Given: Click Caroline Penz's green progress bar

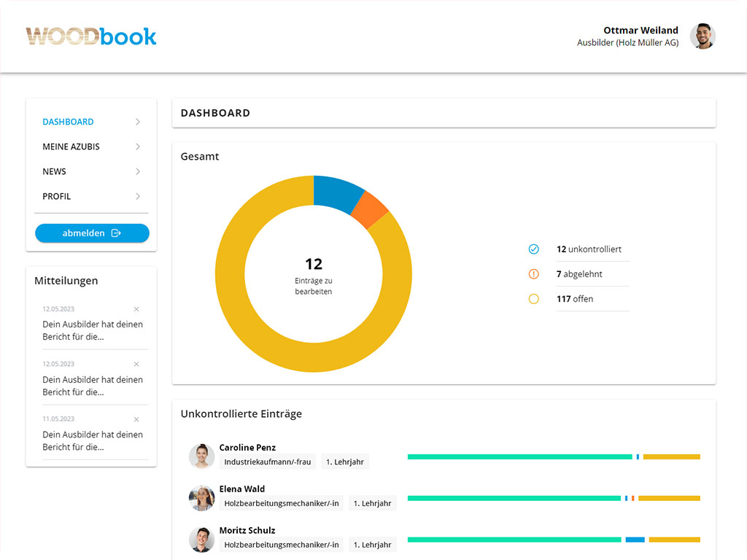Looking at the screenshot, I should point(519,456).
